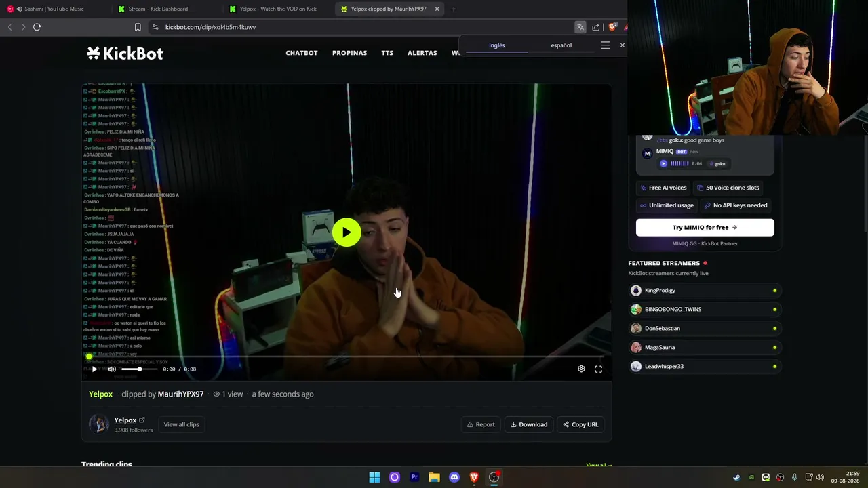
Task: Switch to the Sashimi YouTube Music tab
Action: point(54,9)
